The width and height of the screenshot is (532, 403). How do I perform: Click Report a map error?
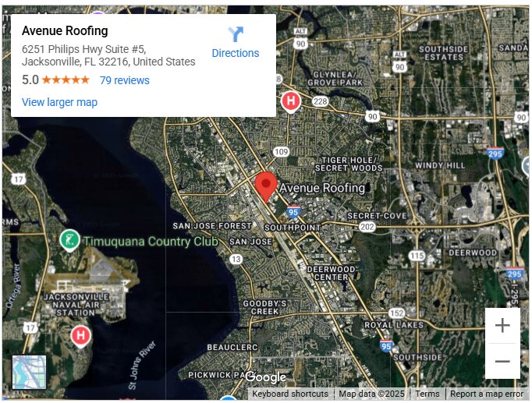point(487,394)
